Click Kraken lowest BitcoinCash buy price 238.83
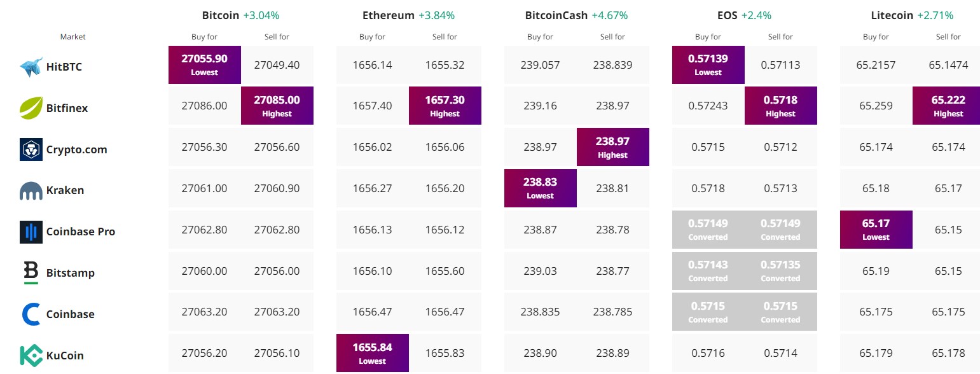 541,188
